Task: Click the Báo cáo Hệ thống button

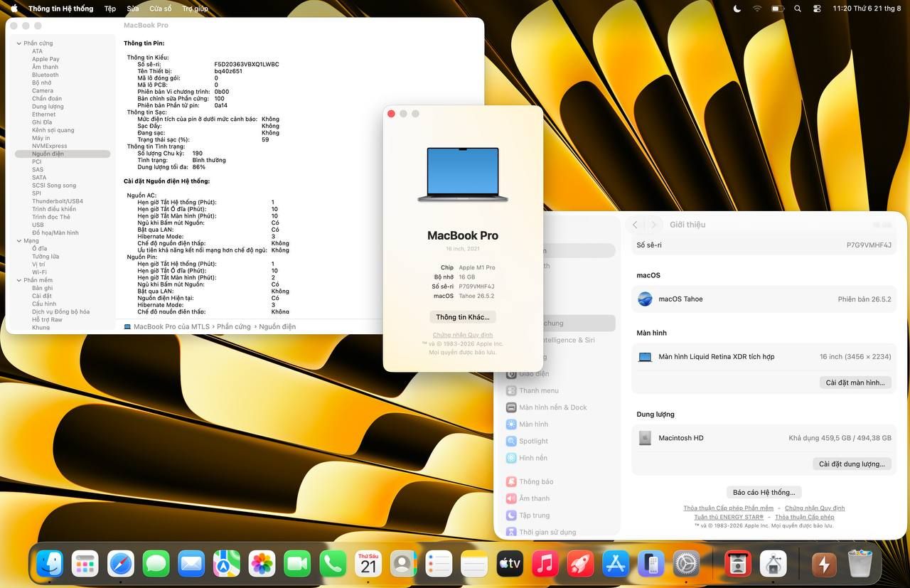Action: pyautogui.click(x=764, y=492)
